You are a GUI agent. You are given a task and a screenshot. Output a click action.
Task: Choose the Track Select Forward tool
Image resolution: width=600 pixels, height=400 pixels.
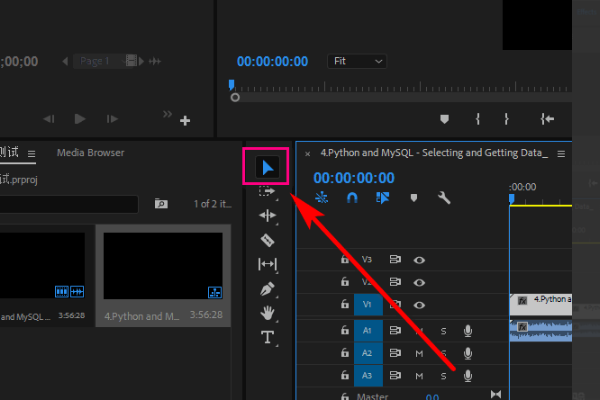click(267, 191)
